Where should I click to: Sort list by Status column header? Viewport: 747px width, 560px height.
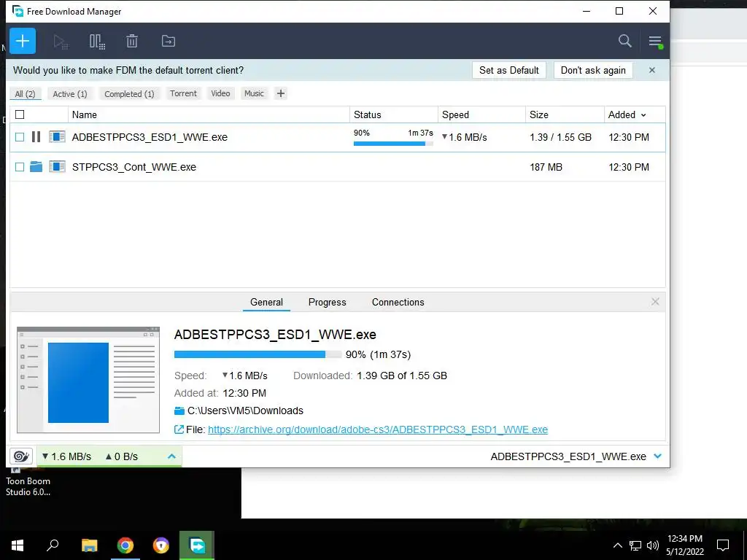(393, 114)
